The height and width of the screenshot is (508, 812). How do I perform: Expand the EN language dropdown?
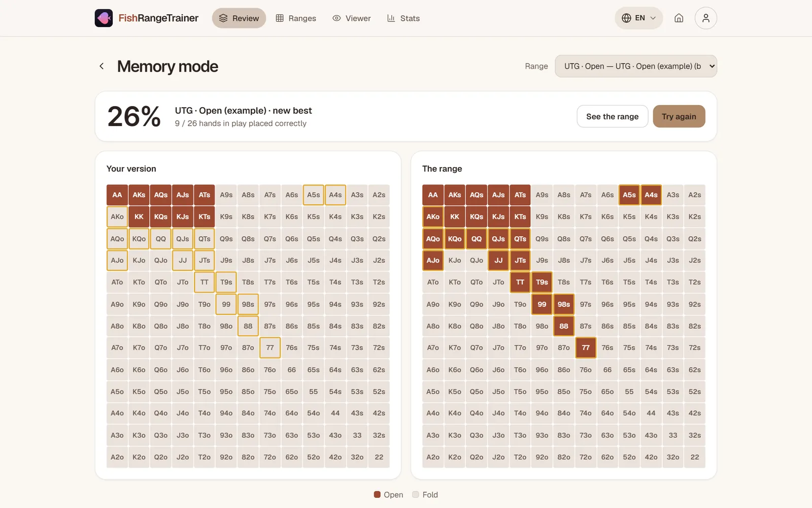click(x=639, y=18)
